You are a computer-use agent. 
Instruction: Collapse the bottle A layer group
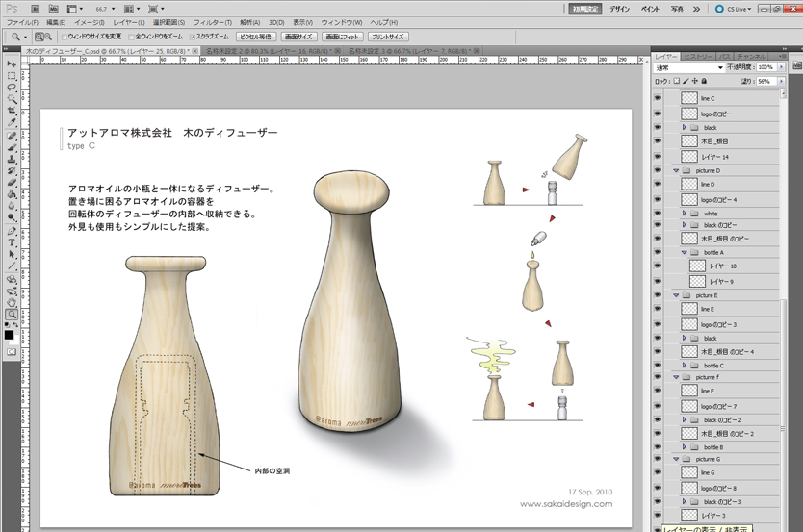coord(684,252)
